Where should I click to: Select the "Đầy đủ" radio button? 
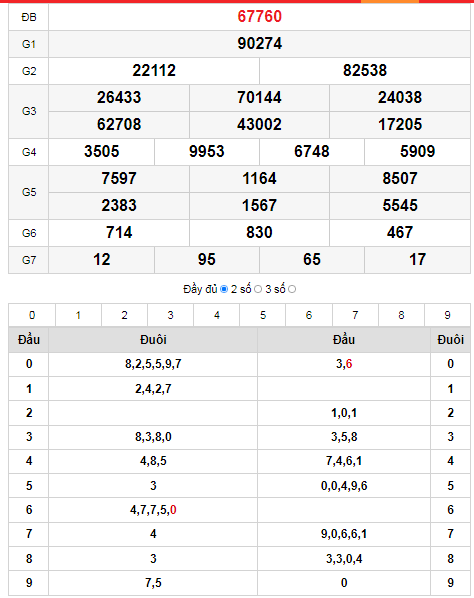coord(224,289)
